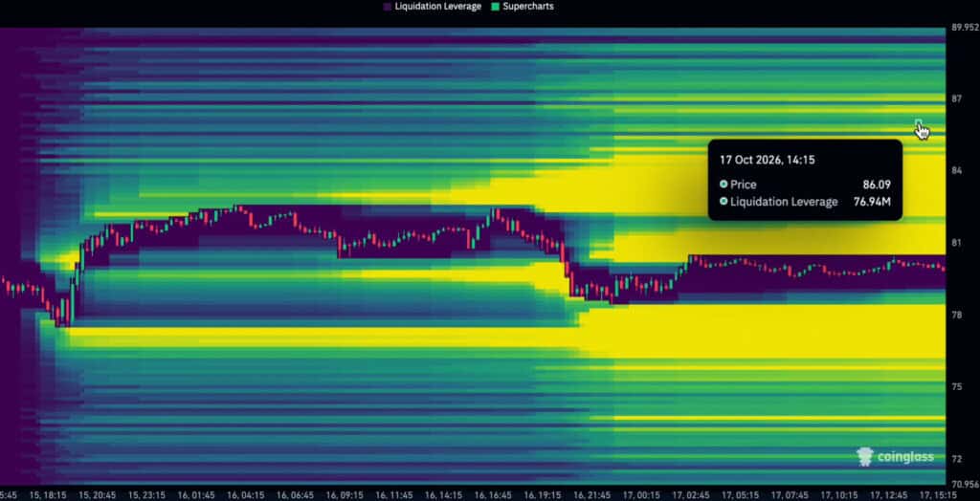Click the time axis label 16, 01:45

pos(195,494)
